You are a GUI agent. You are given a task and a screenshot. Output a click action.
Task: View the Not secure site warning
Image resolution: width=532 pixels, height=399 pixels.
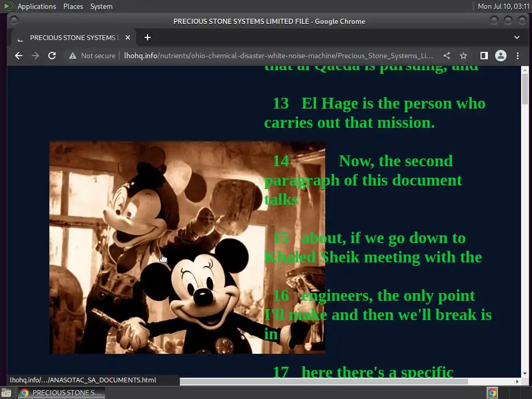[x=92, y=56]
